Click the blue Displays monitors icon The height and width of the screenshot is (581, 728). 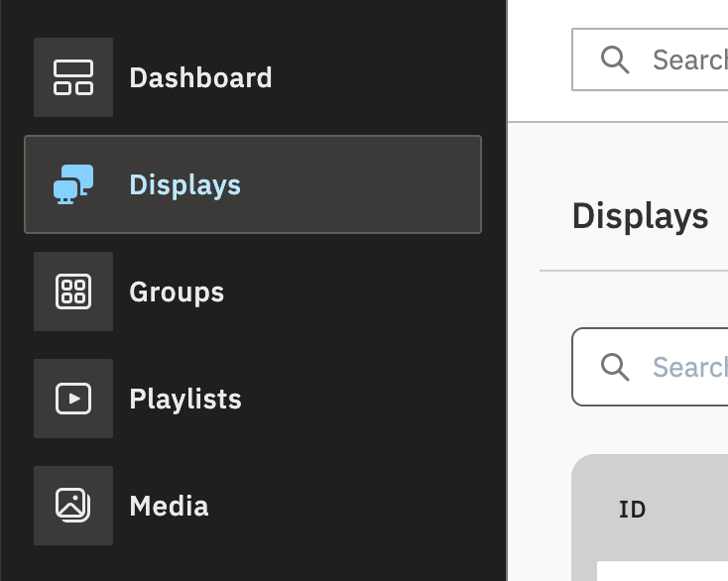pos(73,184)
